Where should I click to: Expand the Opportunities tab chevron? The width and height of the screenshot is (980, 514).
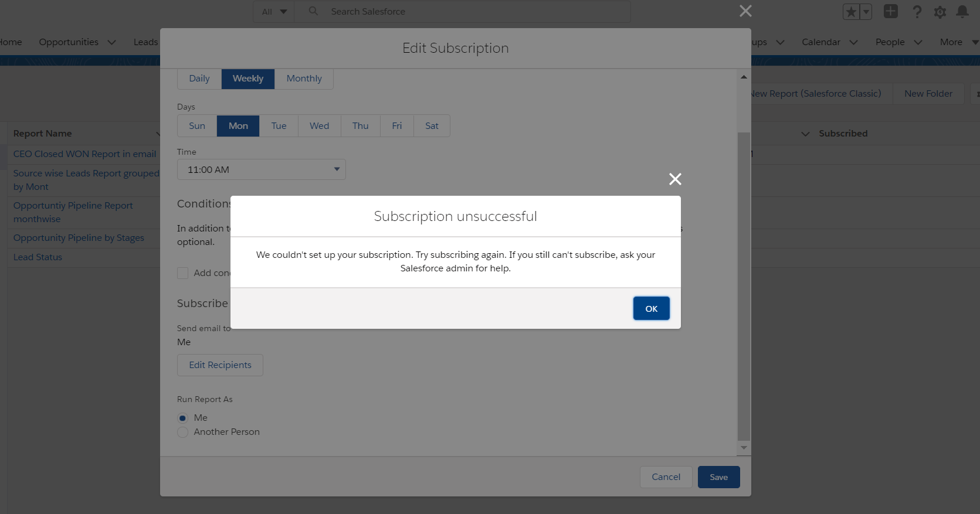coord(112,42)
